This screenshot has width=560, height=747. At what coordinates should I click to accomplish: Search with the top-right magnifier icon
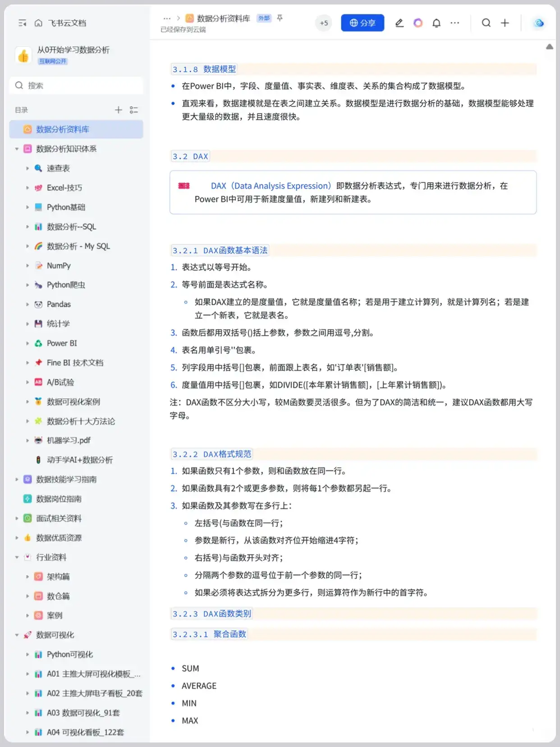pos(486,23)
